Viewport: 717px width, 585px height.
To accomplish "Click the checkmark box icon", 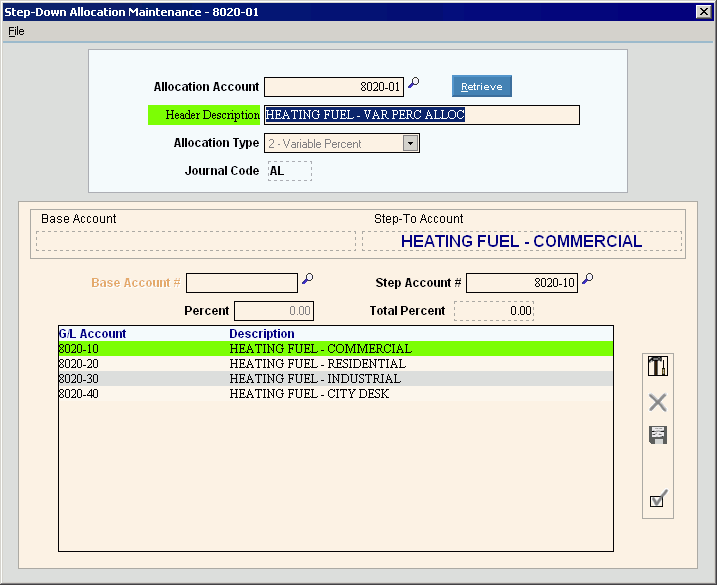I will pos(658,499).
